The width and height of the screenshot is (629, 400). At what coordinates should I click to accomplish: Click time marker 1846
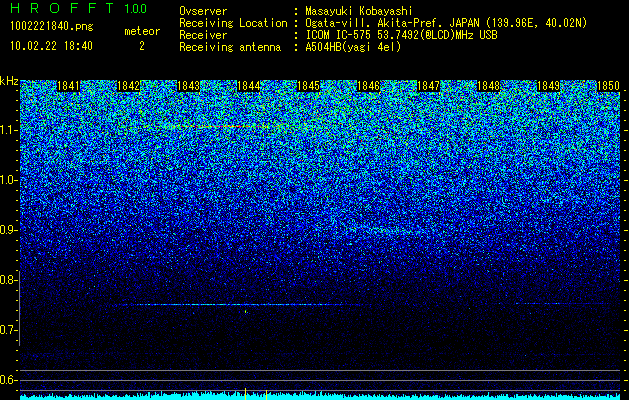(368, 86)
